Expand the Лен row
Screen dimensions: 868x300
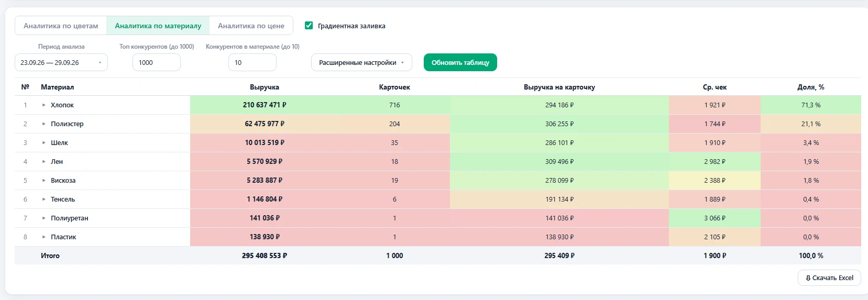click(x=44, y=162)
